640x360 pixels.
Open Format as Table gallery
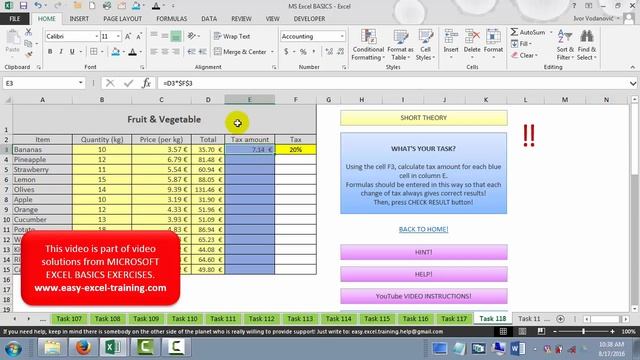pyautogui.click(x=400, y=45)
